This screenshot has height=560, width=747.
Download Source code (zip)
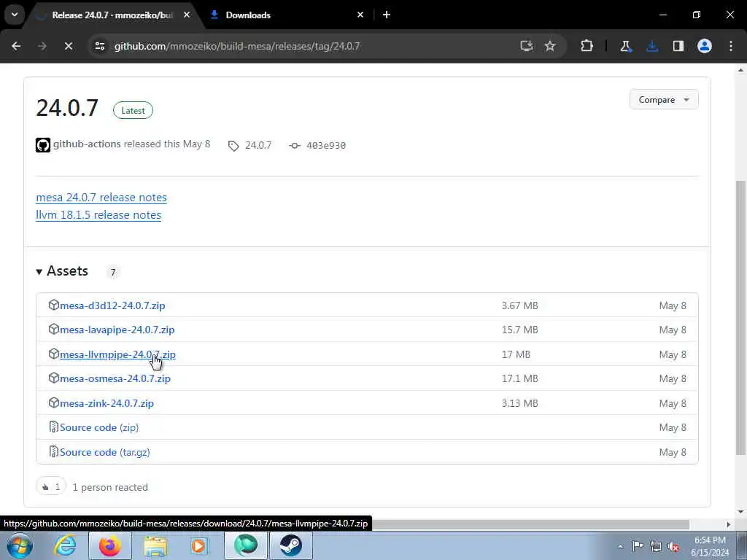(99, 427)
